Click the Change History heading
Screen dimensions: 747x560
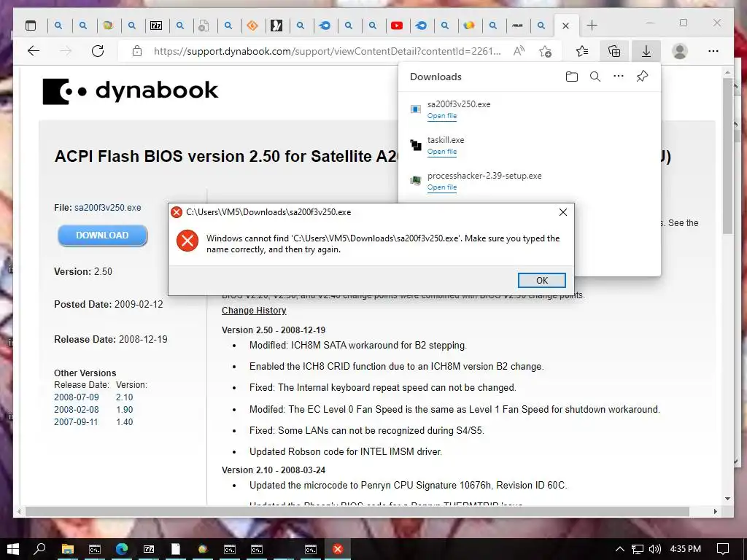254,311
